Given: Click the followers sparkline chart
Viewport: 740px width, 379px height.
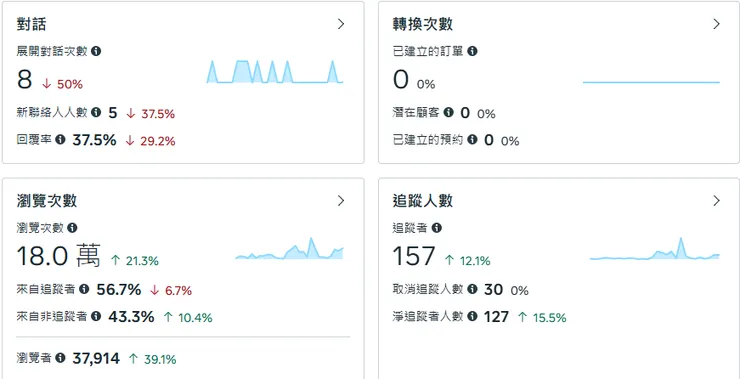Looking at the screenshot, I should coord(655,248).
